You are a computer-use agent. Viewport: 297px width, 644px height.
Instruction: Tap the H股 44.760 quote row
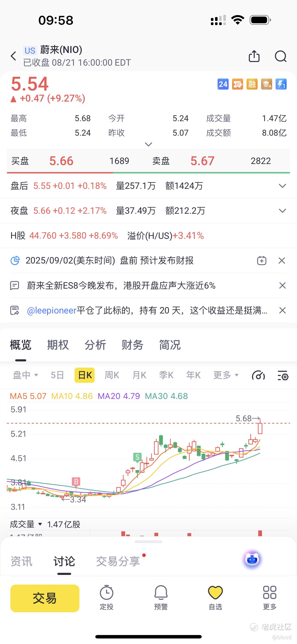tap(148, 235)
